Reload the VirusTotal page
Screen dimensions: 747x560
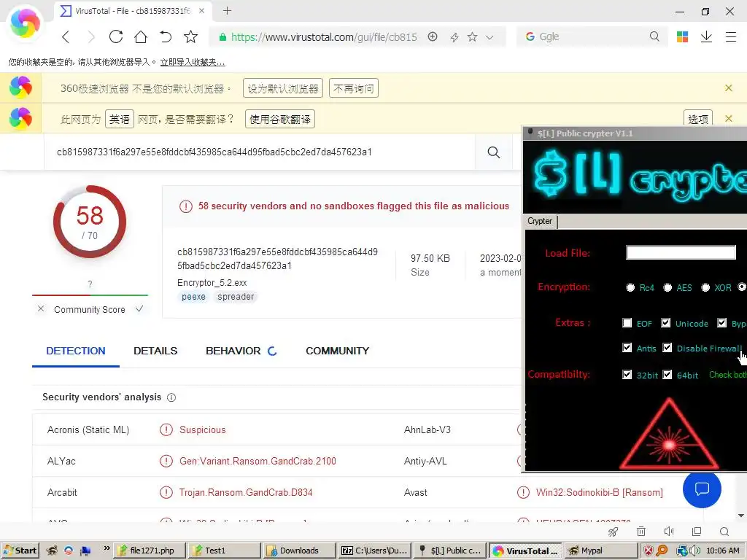click(116, 36)
